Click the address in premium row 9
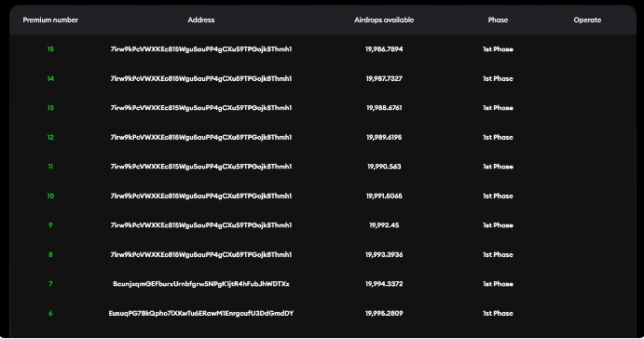This screenshot has height=339, width=644. click(x=200, y=224)
